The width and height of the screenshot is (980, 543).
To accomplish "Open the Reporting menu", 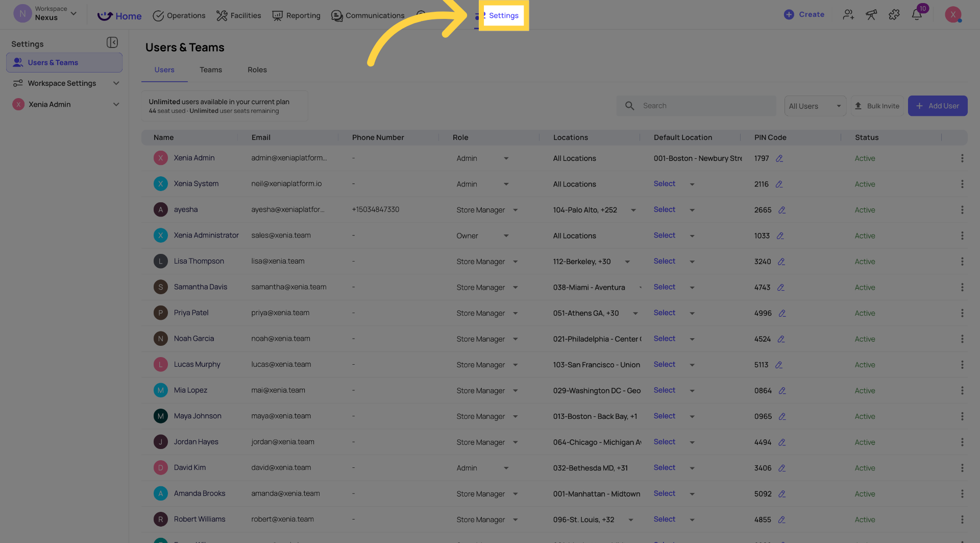I will pyautogui.click(x=296, y=15).
